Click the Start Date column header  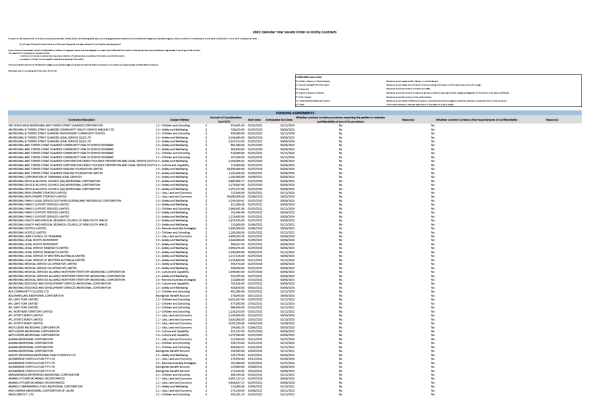tap(254, 120)
